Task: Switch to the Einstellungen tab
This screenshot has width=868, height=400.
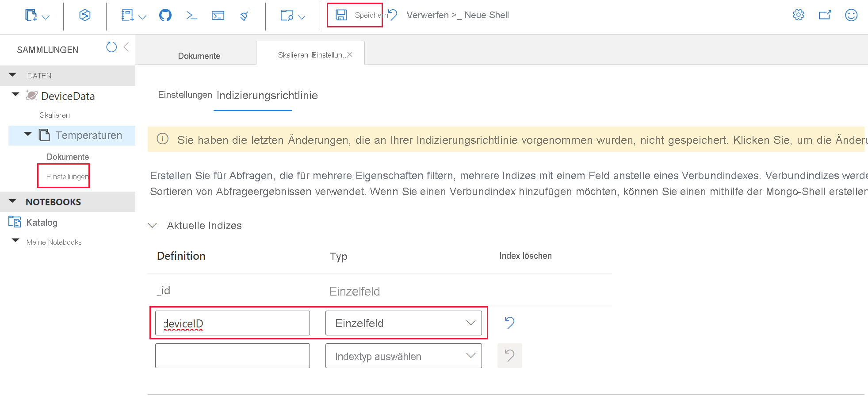Action: click(185, 95)
